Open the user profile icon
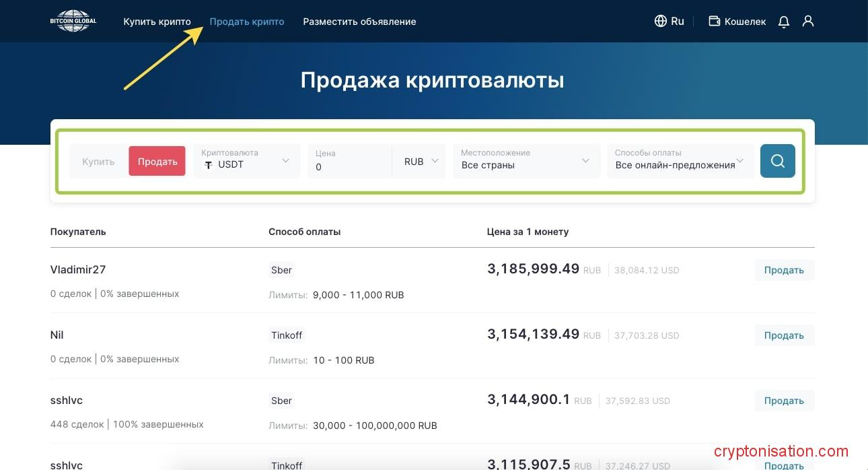The height and width of the screenshot is (470, 868). (808, 22)
